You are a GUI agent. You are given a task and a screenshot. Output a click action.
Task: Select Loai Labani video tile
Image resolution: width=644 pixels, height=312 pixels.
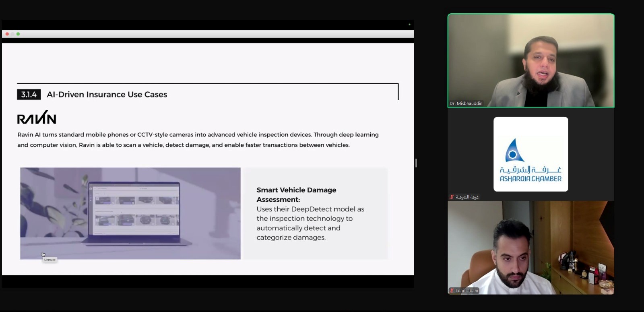point(531,248)
